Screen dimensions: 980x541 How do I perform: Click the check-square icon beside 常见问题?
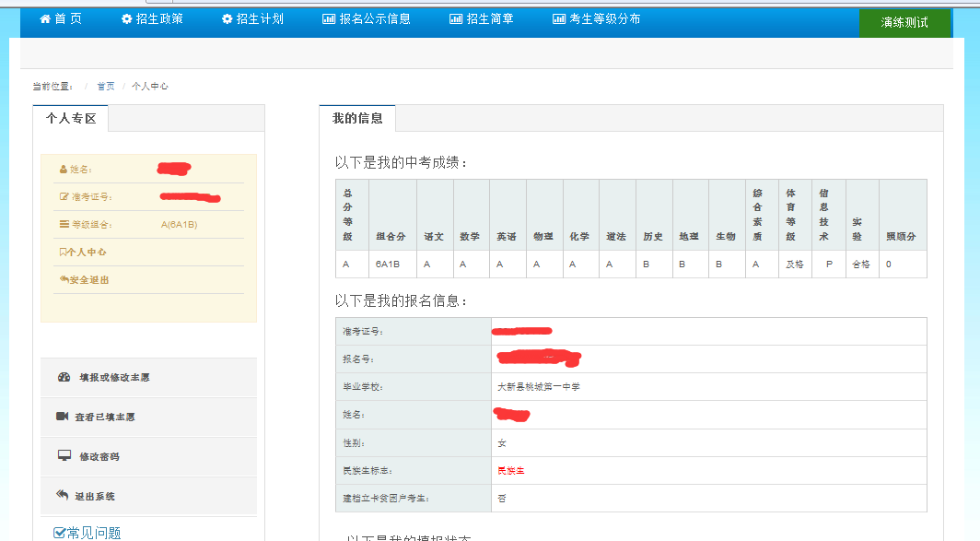(x=60, y=533)
